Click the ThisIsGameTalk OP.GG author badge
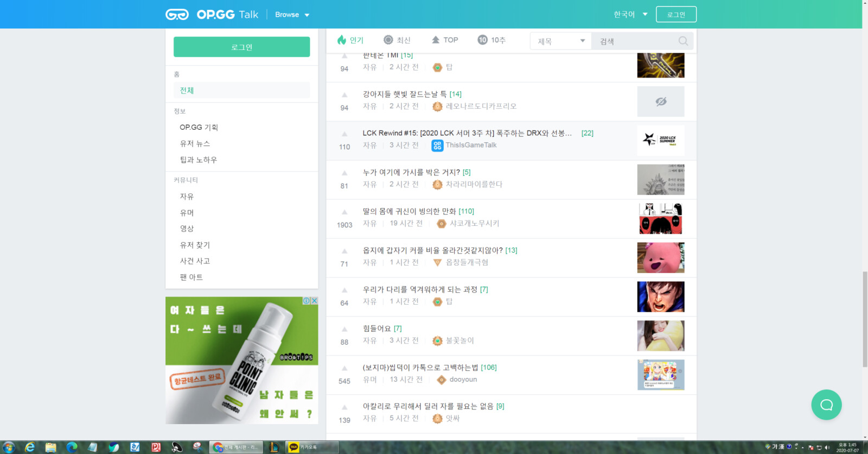 coord(437,146)
